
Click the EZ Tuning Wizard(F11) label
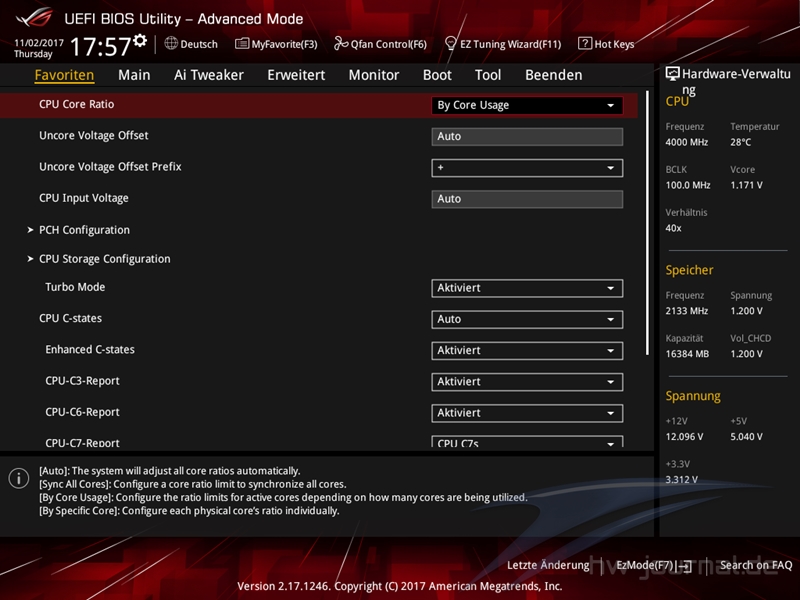click(510, 44)
